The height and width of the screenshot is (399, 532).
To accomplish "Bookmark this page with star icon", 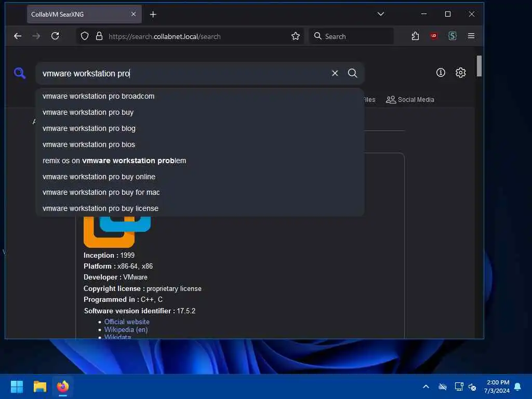I will click(295, 36).
